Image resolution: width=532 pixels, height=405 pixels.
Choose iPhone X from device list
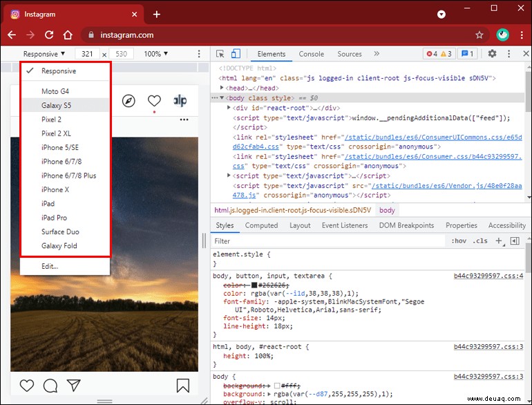[65, 190]
